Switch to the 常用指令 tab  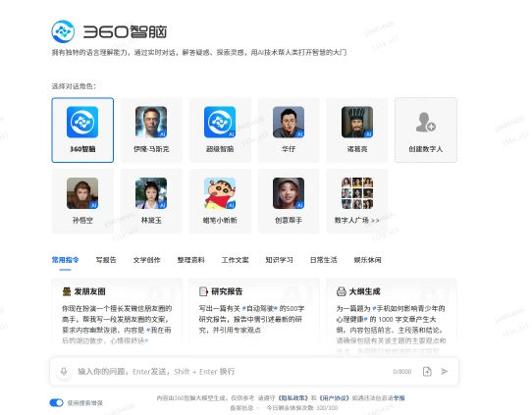point(65,260)
